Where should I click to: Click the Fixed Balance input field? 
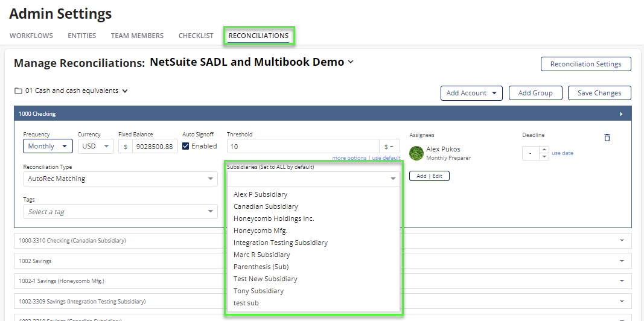[x=155, y=147]
